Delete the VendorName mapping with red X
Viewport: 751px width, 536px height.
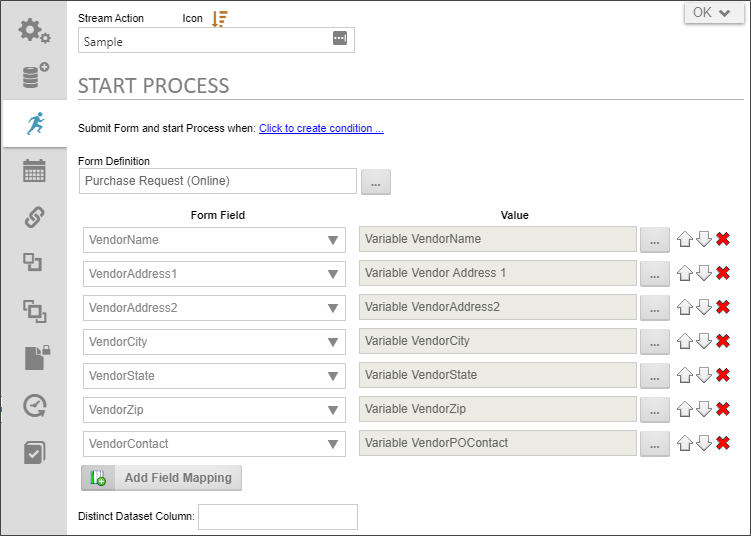pyautogui.click(x=723, y=239)
